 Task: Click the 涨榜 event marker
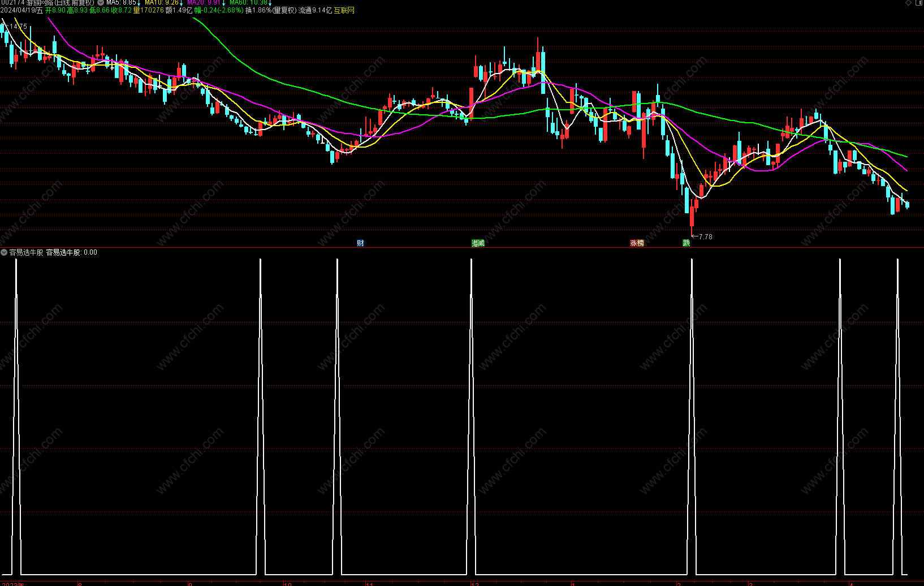click(637, 243)
